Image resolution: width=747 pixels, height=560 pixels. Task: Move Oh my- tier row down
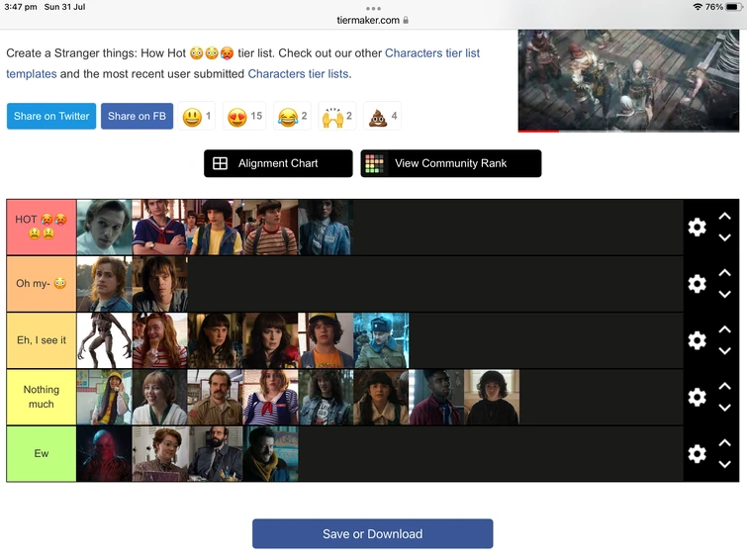[x=724, y=294]
